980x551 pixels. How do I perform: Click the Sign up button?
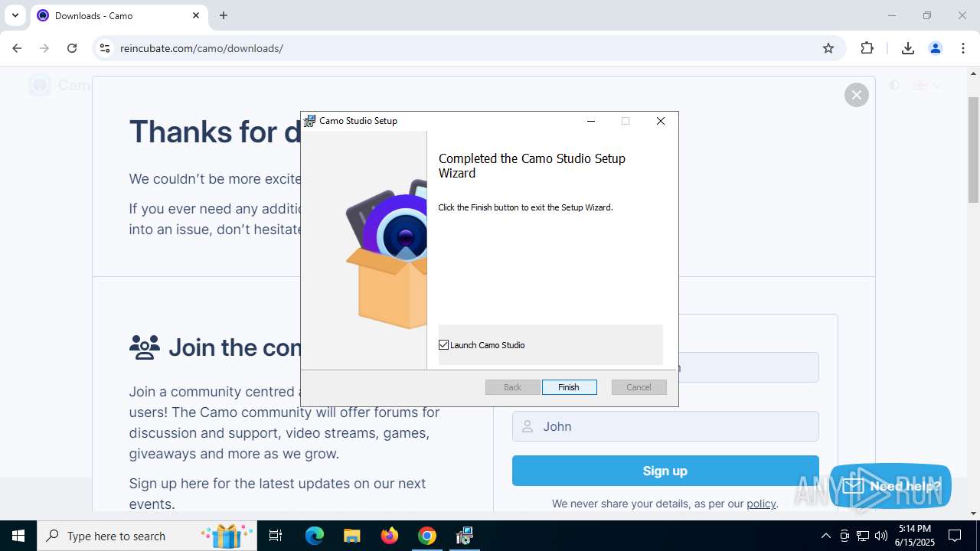click(665, 471)
